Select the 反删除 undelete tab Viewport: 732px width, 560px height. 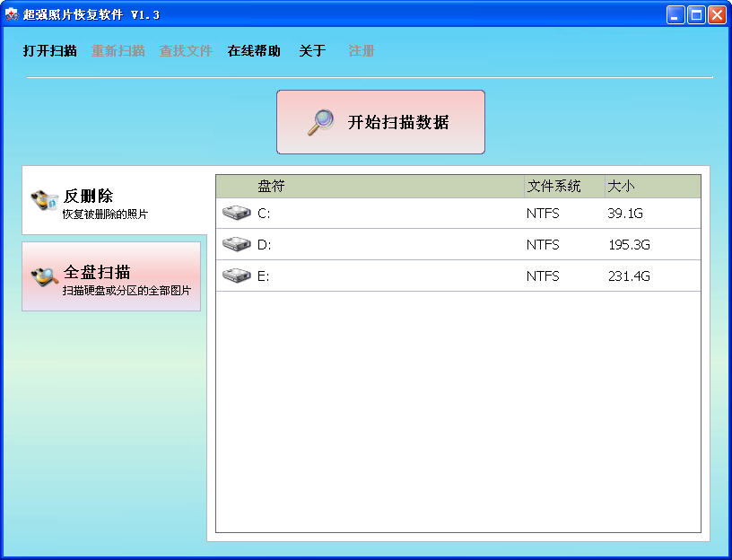coord(115,201)
